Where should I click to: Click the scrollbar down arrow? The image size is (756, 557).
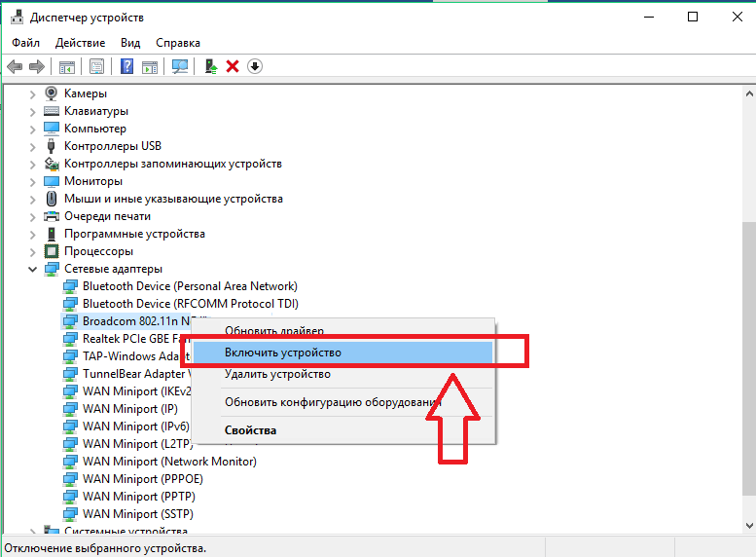coord(749,526)
